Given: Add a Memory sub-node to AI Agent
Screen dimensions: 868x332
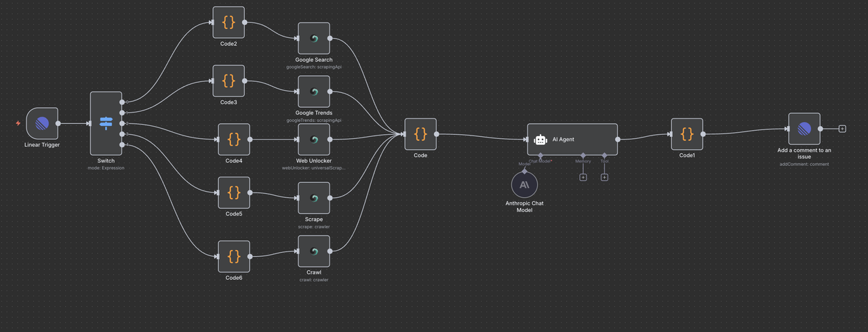Looking at the screenshot, I should tap(583, 178).
